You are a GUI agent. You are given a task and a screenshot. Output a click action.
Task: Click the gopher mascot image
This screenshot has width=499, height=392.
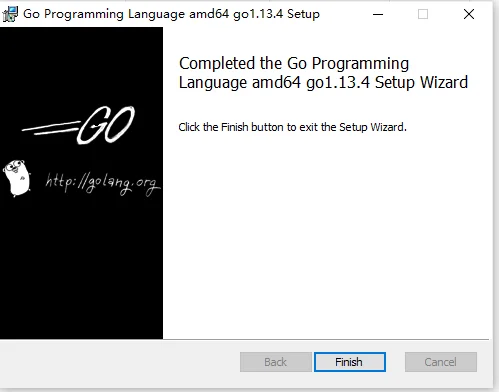pyautogui.click(x=17, y=177)
